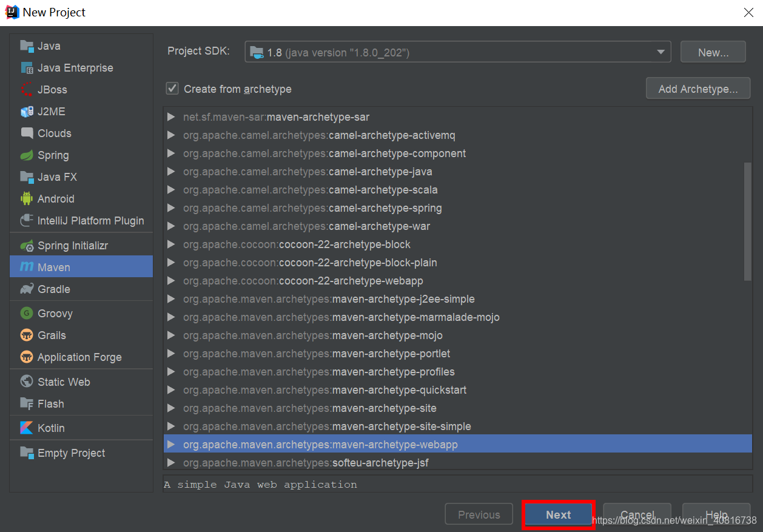Screen dimensions: 763x532
Task: Select Java Enterprise project type
Action: [81, 68]
